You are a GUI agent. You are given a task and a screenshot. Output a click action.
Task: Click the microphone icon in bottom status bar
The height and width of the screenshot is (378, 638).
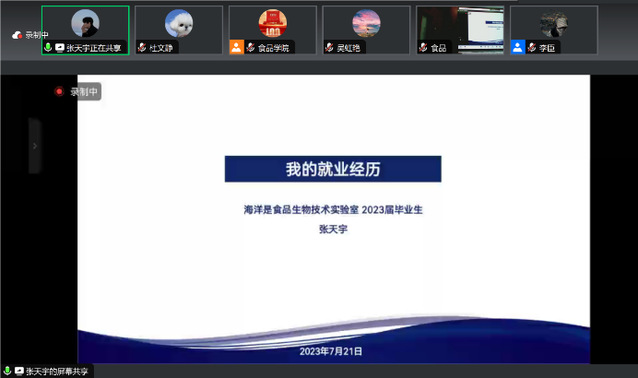tap(7, 371)
